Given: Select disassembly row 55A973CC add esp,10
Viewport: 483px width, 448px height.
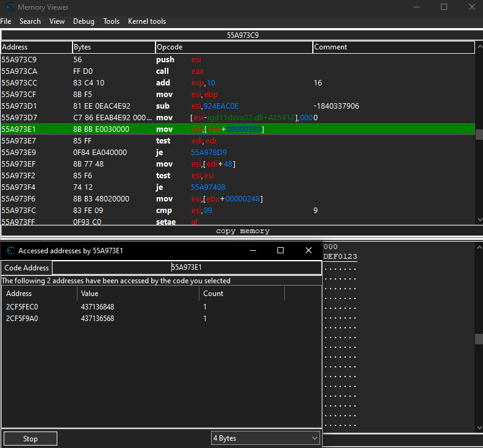Looking at the screenshot, I should (x=238, y=83).
